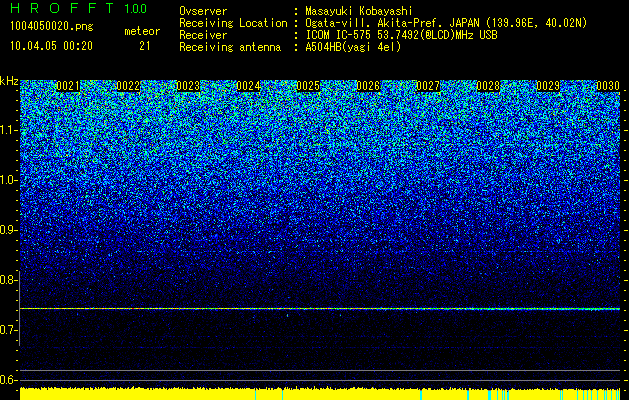Click the date stamp 10.04.05 00:20
Screen dimensions: 629x400
[x=51, y=46]
